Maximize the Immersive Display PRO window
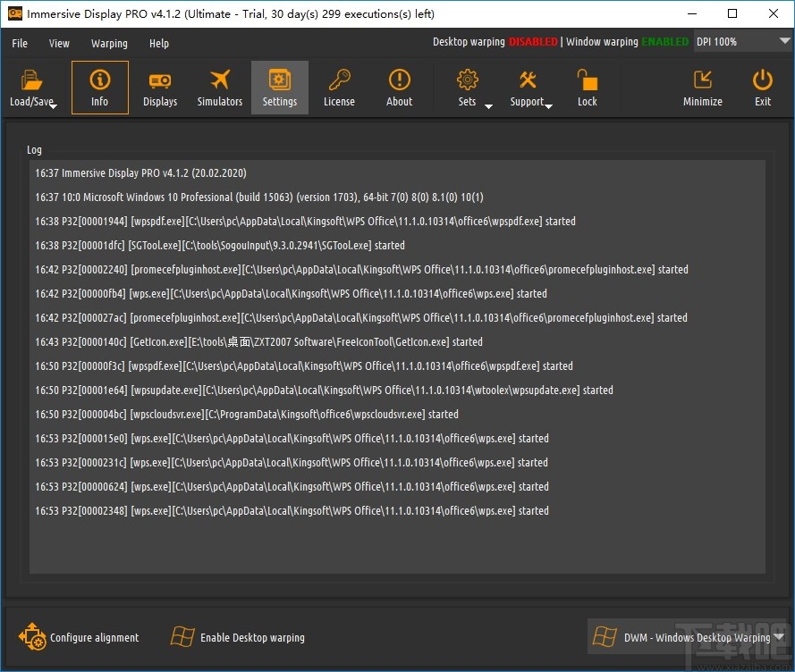795x672 pixels. coord(732,13)
